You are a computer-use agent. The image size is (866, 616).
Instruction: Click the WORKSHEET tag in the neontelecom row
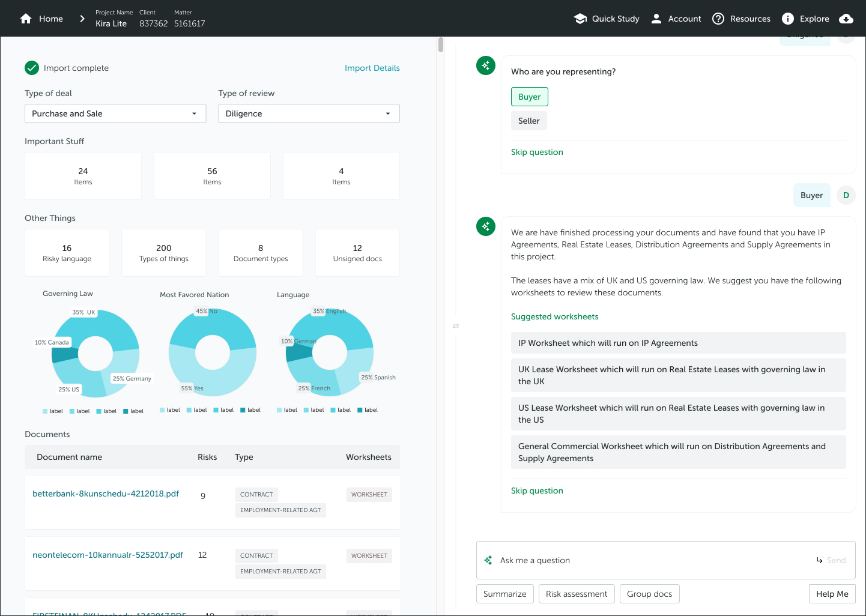(x=369, y=556)
